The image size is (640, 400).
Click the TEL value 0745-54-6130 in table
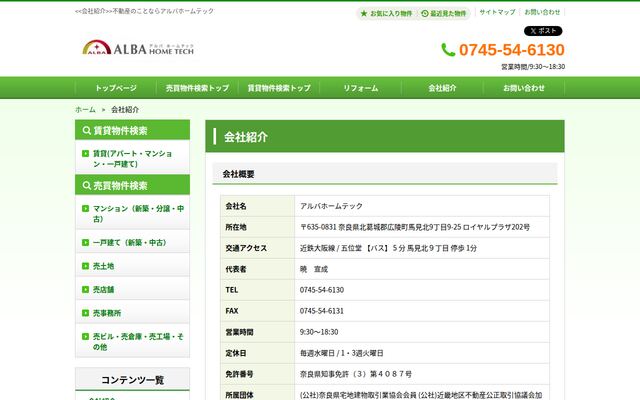point(322,290)
